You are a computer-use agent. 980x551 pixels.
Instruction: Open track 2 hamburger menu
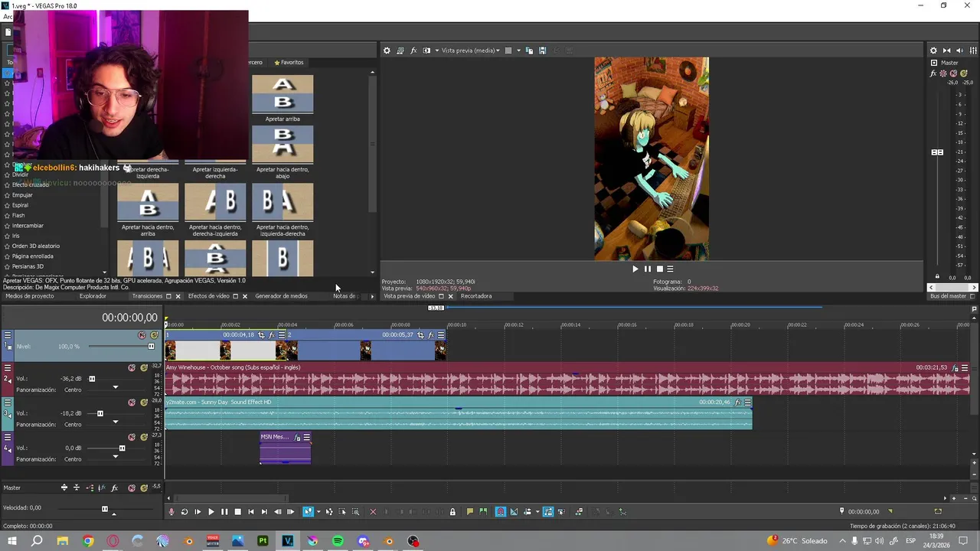[8, 368]
